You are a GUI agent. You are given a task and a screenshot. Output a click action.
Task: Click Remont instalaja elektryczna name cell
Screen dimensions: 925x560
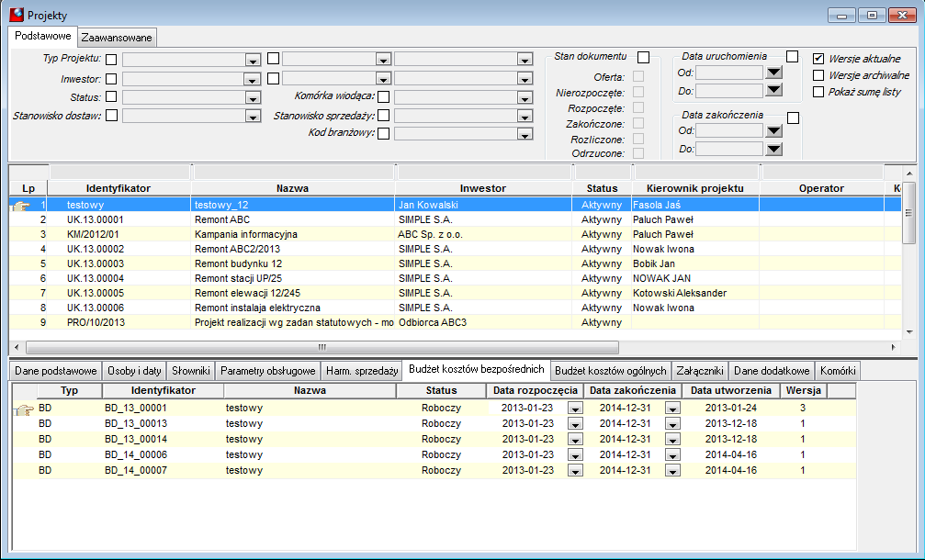293,308
